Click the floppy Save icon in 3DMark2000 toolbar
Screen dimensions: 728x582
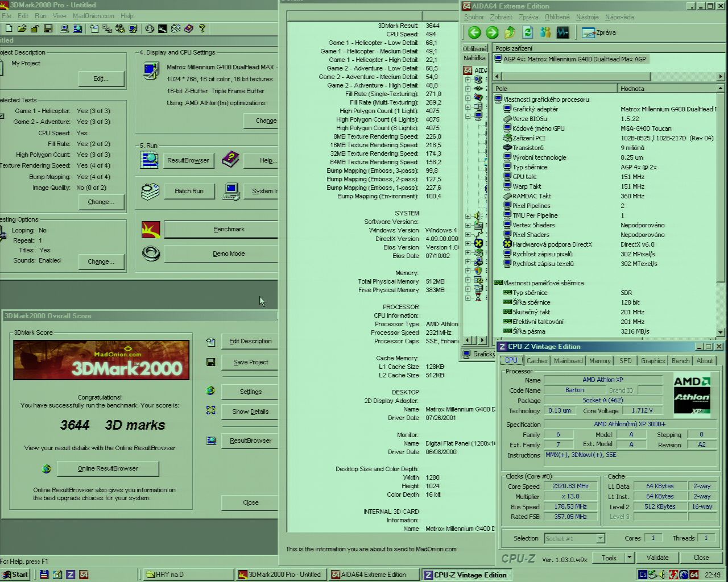(48, 28)
